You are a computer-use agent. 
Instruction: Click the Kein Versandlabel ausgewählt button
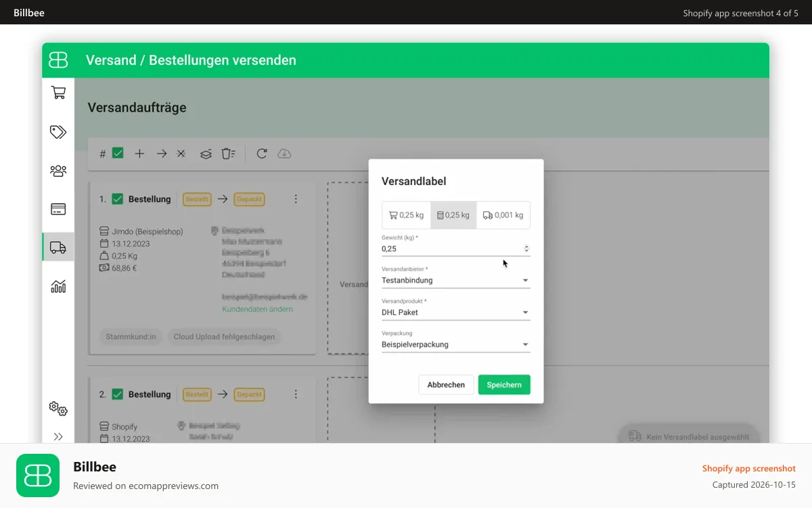(x=688, y=436)
